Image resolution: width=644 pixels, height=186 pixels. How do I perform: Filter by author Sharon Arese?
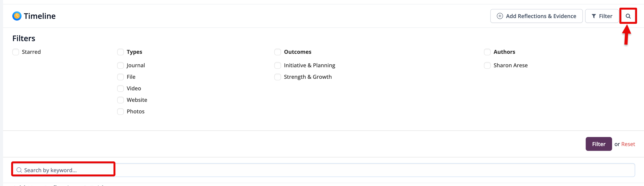tap(487, 65)
